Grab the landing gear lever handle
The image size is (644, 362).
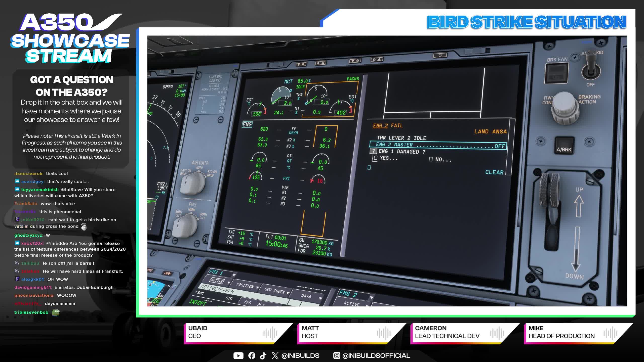(550, 199)
